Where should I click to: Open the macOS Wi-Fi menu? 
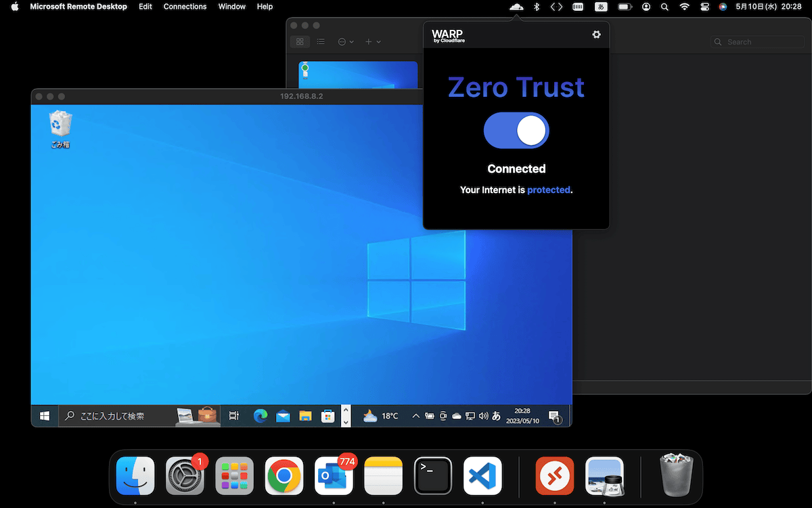click(685, 7)
